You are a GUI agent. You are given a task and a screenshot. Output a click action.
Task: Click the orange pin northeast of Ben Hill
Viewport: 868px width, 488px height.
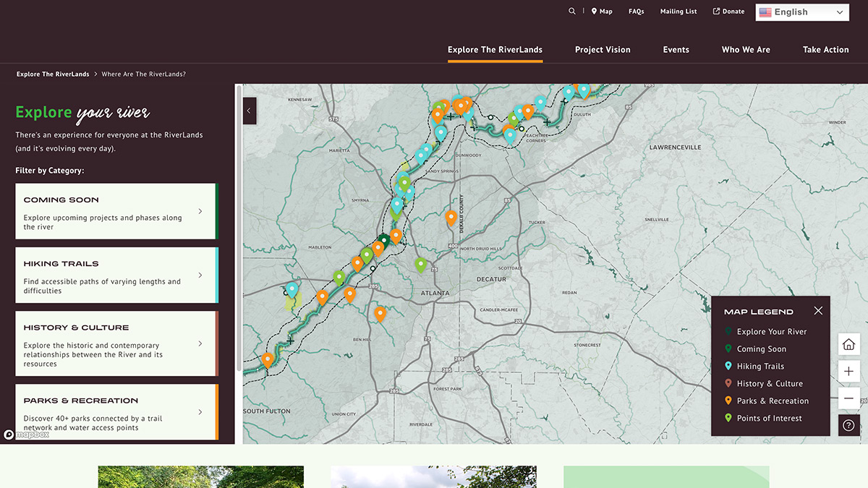380,312
